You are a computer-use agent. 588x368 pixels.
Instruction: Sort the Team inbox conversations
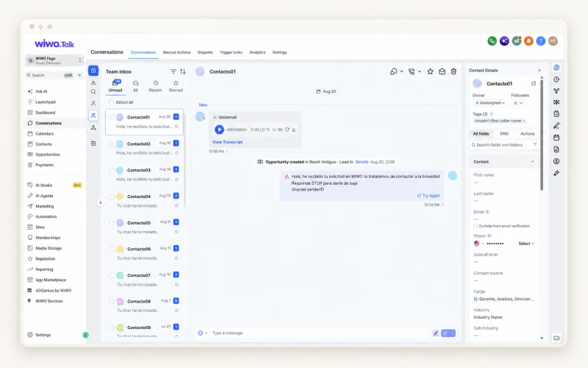point(182,71)
